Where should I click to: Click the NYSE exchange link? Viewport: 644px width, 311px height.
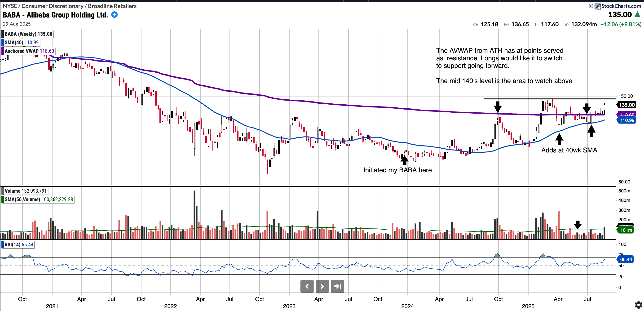pos(10,6)
